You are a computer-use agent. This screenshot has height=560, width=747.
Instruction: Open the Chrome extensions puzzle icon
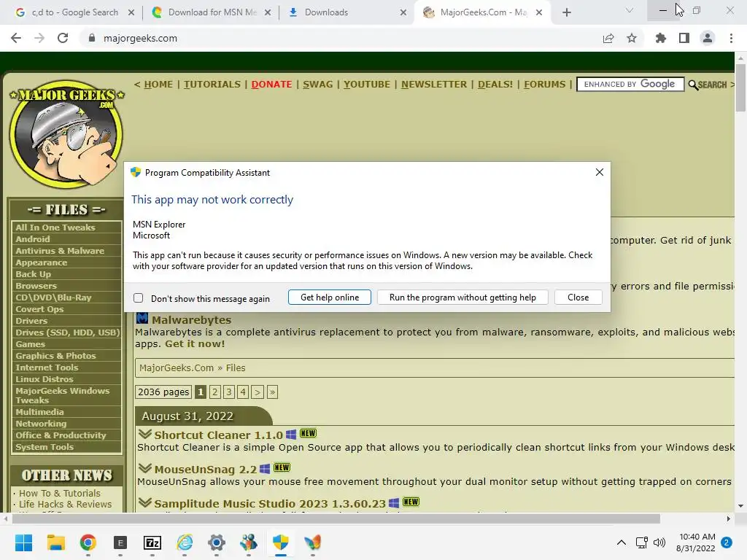(x=660, y=38)
